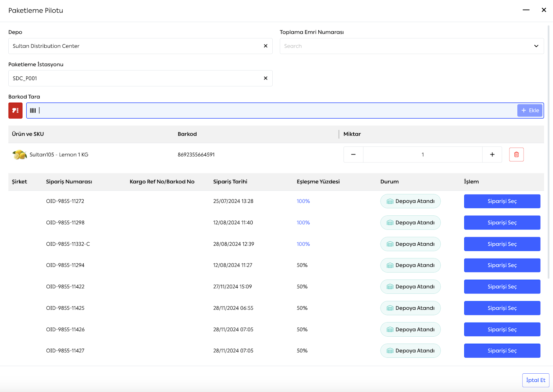Click the İptal Et cancel button
This screenshot has height=392, width=553.
[536, 380]
